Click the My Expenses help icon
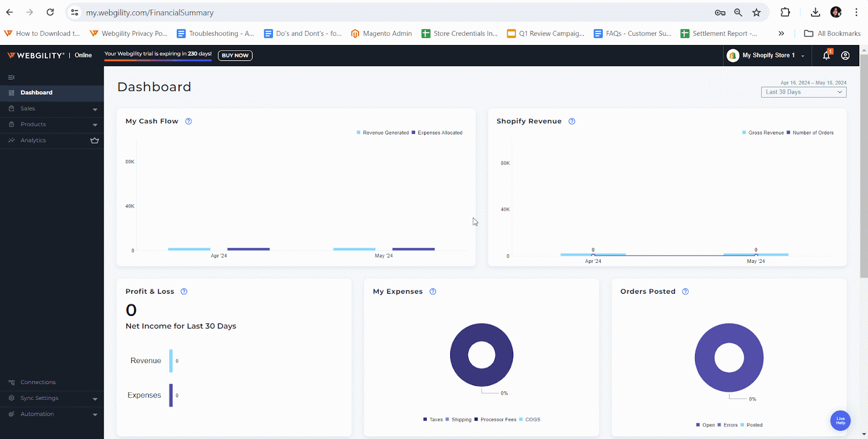The width and height of the screenshot is (868, 439). (433, 292)
